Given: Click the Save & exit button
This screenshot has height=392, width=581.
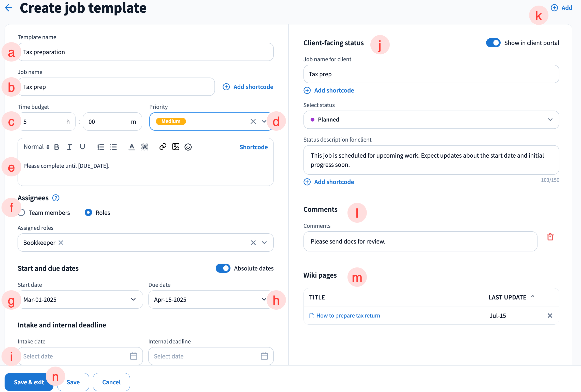Looking at the screenshot, I should (x=29, y=382).
